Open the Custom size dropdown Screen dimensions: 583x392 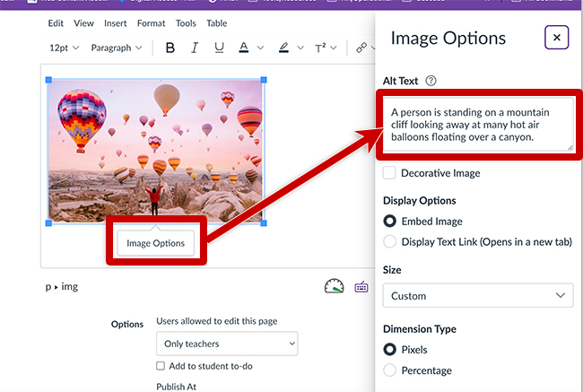pyautogui.click(x=478, y=296)
